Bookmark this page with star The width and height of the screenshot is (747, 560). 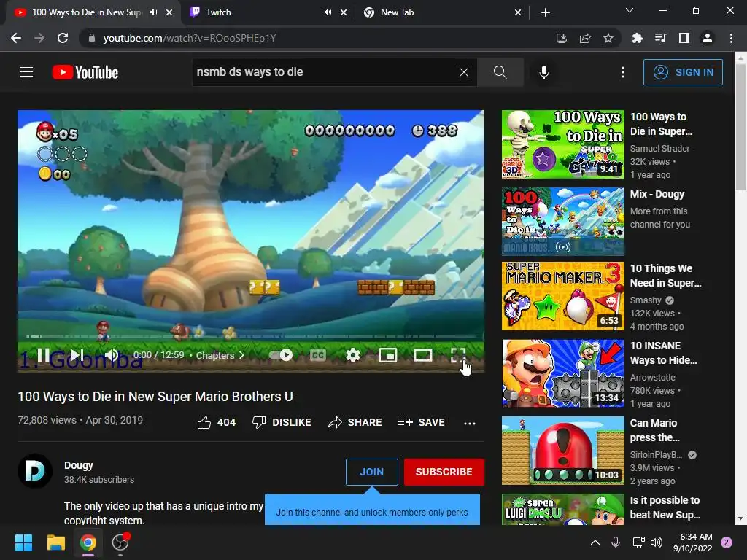[608, 38]
